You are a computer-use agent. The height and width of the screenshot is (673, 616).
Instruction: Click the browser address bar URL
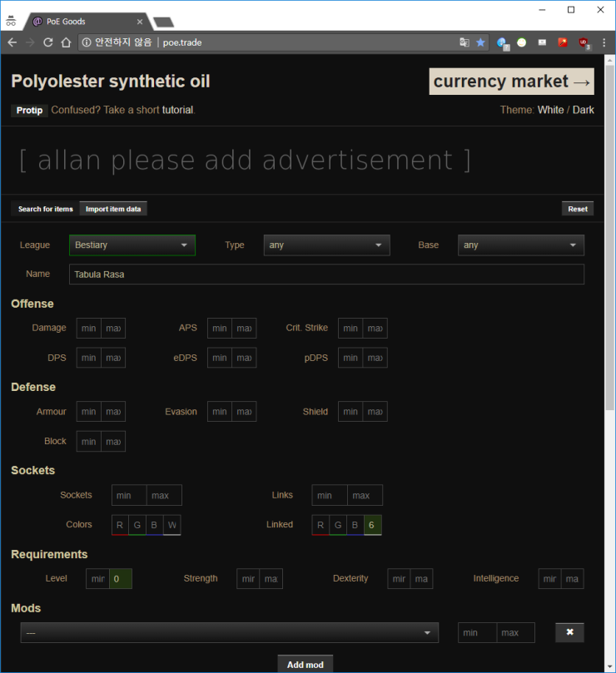click(182, 42)
